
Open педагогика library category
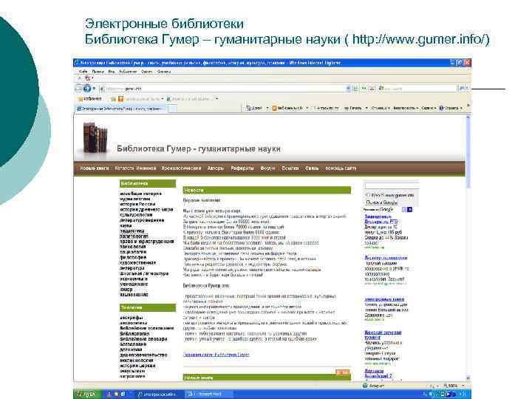tap(132, 231)
